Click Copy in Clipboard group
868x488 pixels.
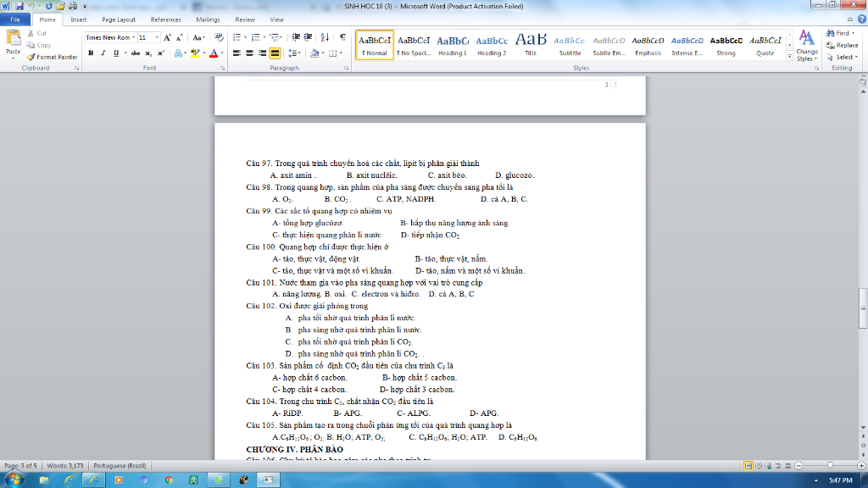point(39,46)
